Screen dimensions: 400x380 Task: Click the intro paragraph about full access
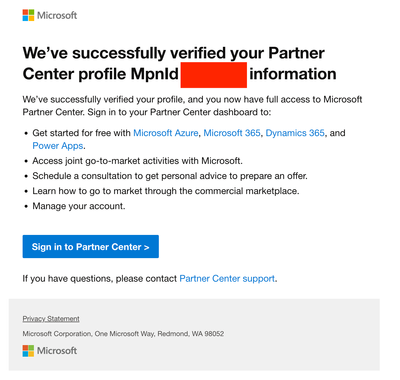tap(192, 106)
